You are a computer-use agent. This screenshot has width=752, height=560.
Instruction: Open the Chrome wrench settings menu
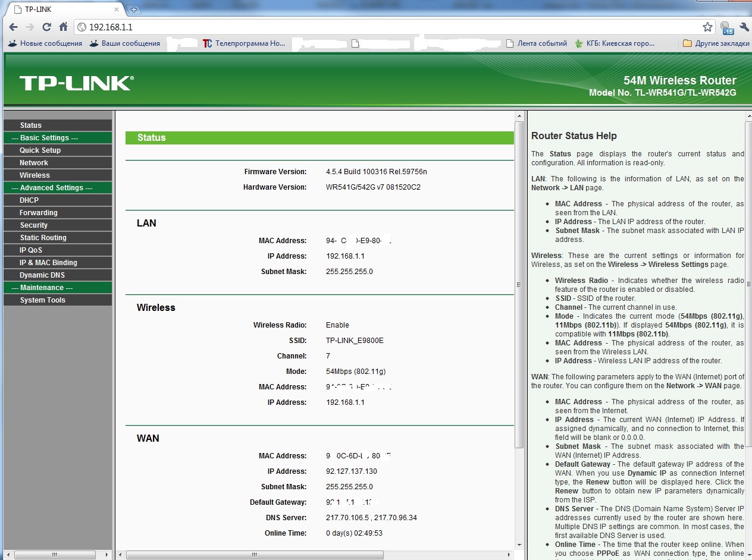point(744,27)
